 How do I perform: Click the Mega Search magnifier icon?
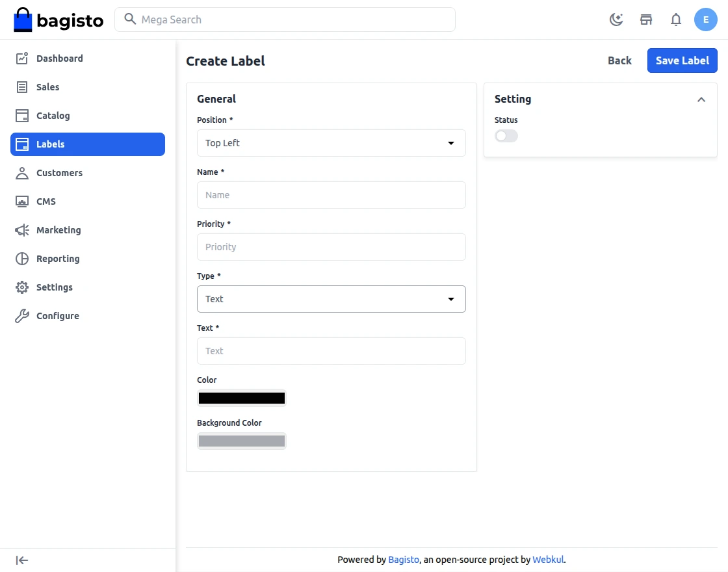[x=130, y=19]
